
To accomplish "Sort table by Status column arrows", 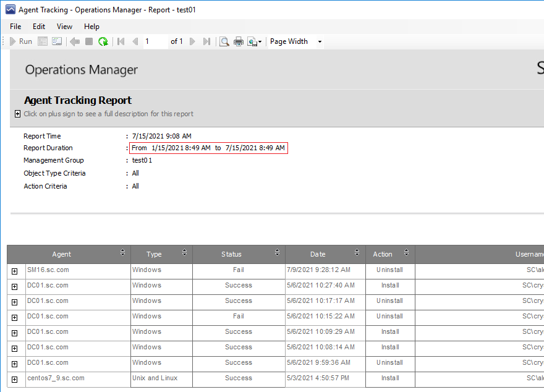I will (x=277, y=252).
